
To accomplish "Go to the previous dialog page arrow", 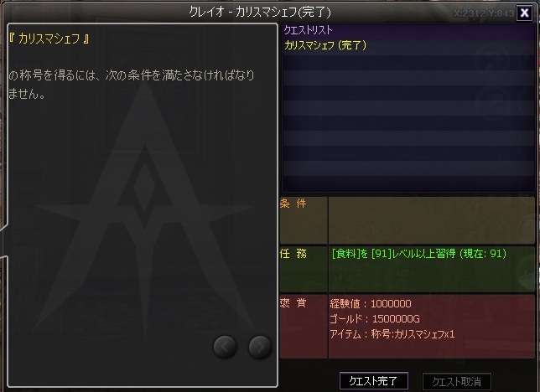I will [x=225, y=347].
